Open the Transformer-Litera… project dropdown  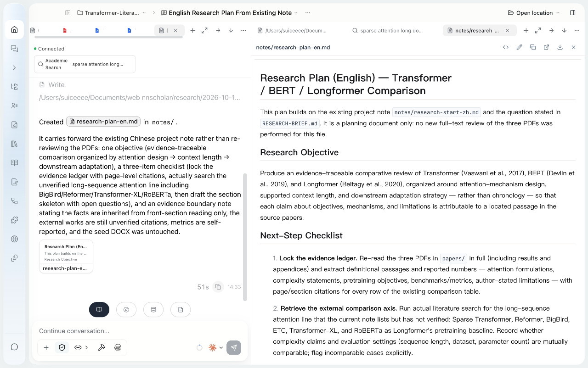click(x=112, y=13)
